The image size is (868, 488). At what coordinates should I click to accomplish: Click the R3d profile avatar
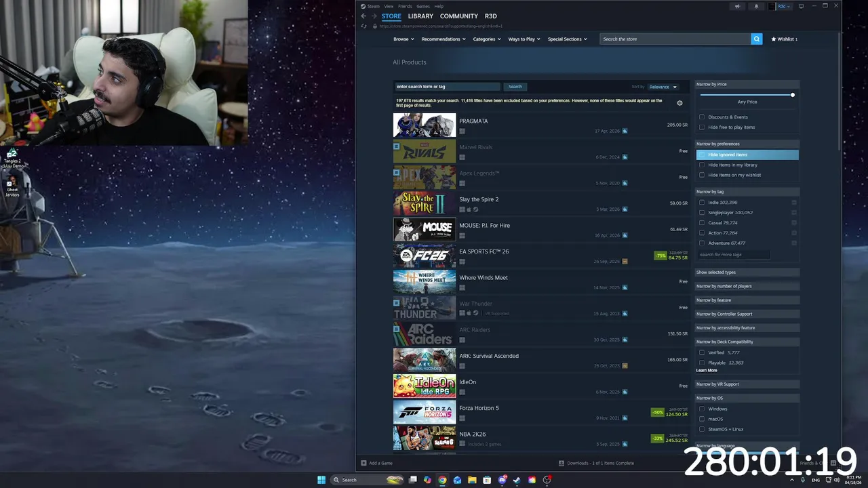click(772, 6)
